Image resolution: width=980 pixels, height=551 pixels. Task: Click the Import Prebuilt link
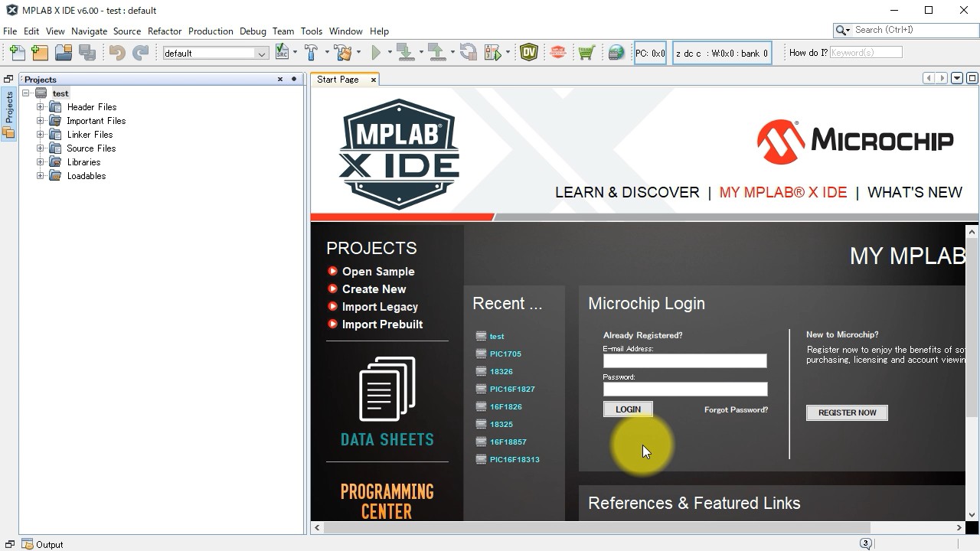tap(382, 324)
